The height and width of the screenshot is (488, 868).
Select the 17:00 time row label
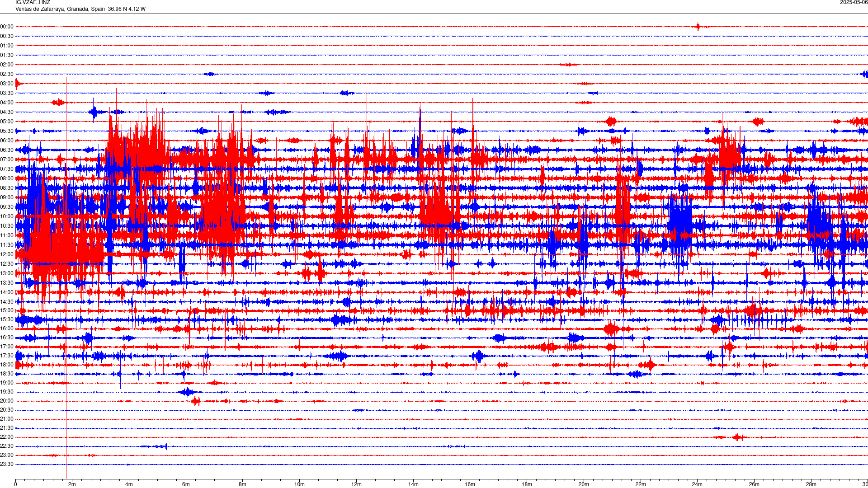pyautogui.click(x=7, y=347)
